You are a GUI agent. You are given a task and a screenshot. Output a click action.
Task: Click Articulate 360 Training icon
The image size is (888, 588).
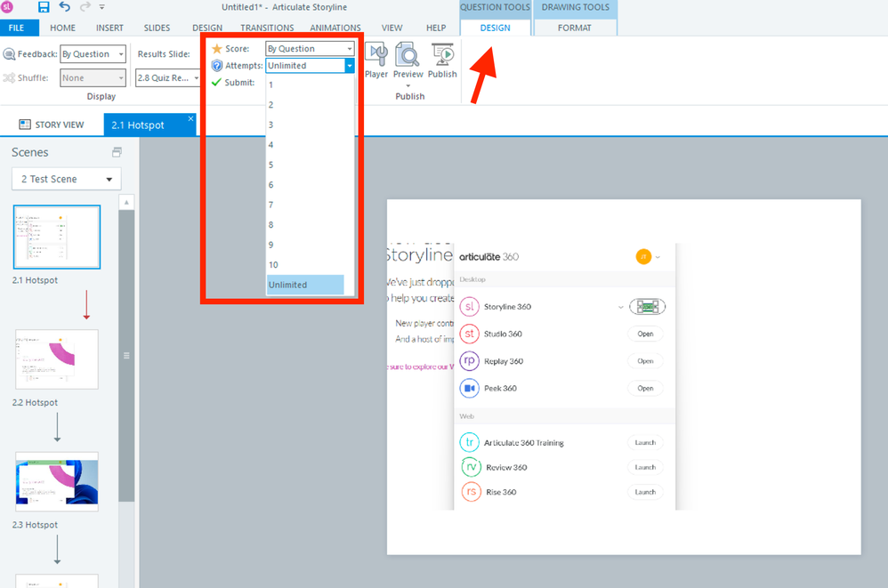tap(470, 442)
